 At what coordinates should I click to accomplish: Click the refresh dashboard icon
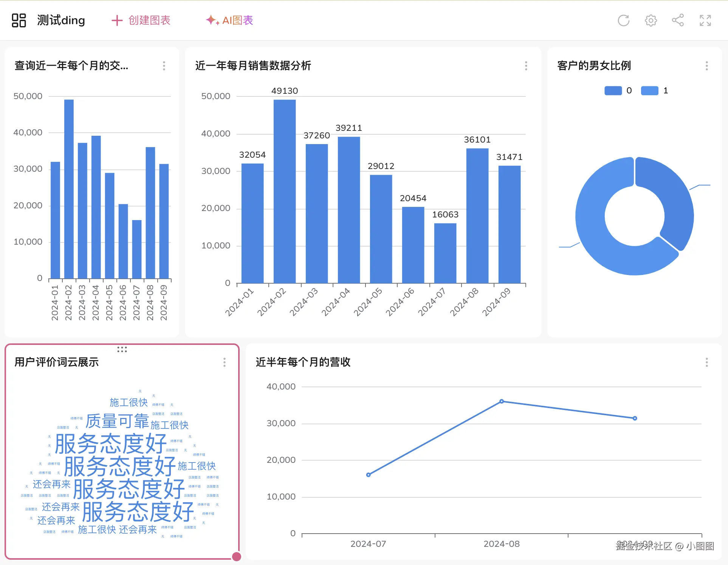[623, 20]
